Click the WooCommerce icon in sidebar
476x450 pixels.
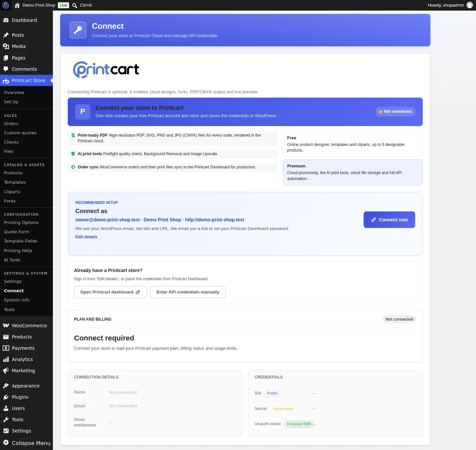pos(6,326)
